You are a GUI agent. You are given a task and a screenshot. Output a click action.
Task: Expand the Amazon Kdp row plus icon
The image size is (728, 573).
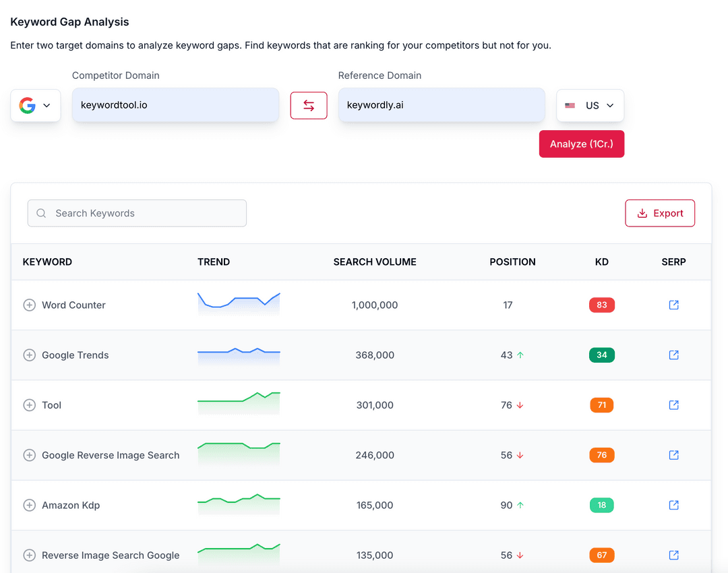[x=29, y=505]
